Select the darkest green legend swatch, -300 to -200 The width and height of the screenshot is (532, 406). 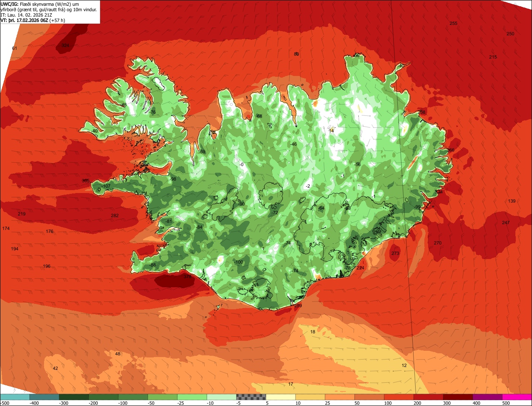click(x=74, y=397)
